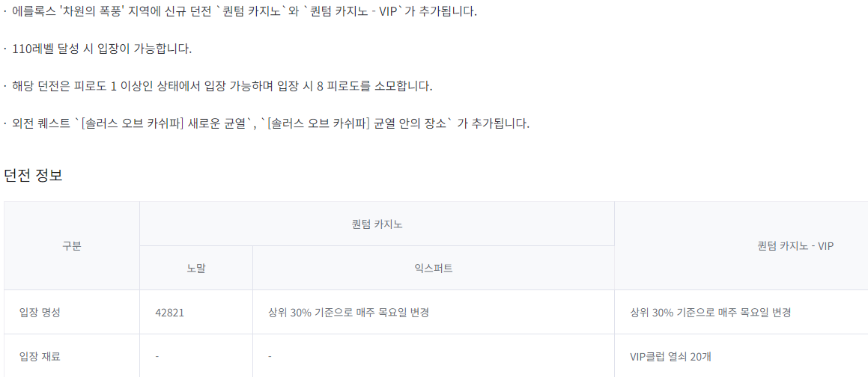This screenshot has width=868, height=377.
Task: Click 익스퍼트 column's '상위 30% 기준' cell
Action: (x=348, y=312)
